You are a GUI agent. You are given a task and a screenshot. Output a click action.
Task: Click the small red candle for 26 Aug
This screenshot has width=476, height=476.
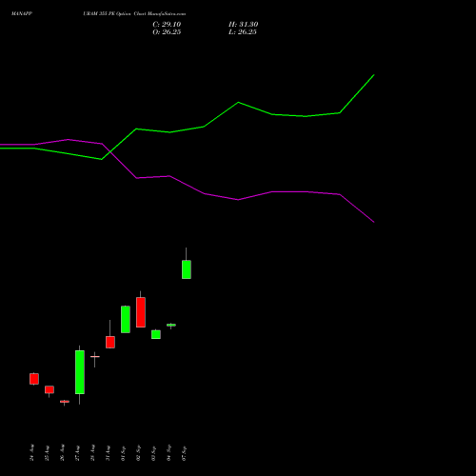pos(65,402)
